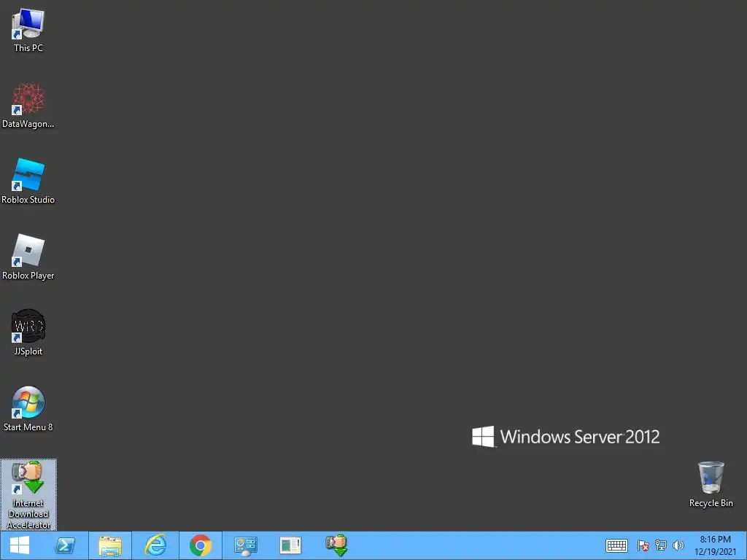Open the Windows Start button

point(20,545)
